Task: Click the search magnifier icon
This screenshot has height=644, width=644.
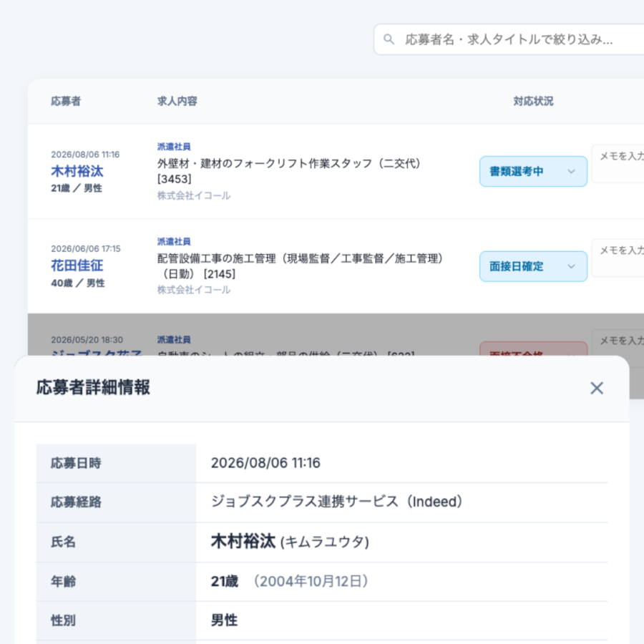Action: click(389, 39)
